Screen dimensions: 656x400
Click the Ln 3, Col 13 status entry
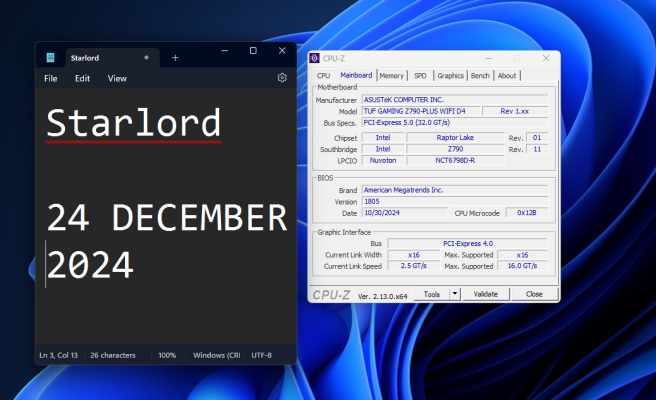tap(59, 355)
